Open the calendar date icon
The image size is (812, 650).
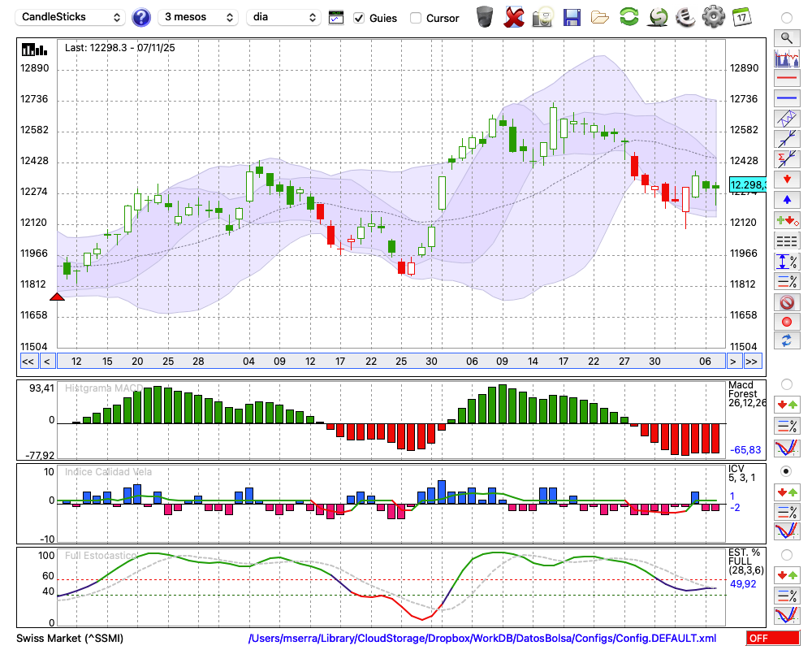coord(741,17)
